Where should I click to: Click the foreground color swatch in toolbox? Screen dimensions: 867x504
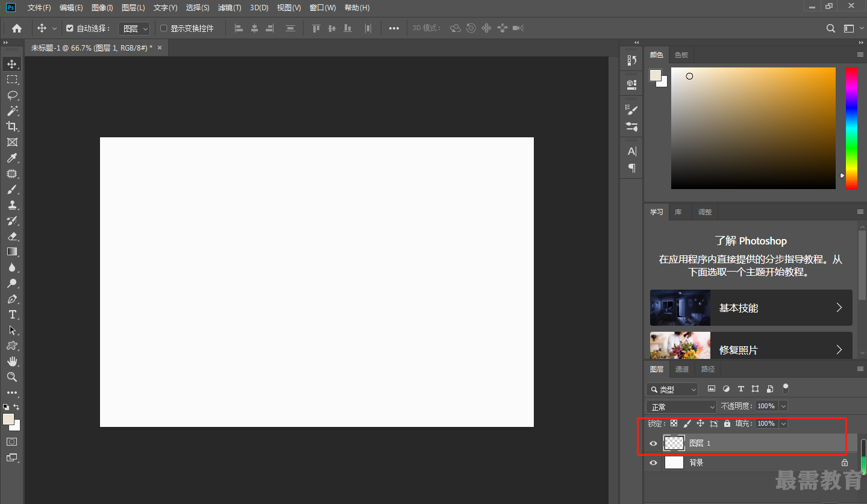[x=8, y=418]
